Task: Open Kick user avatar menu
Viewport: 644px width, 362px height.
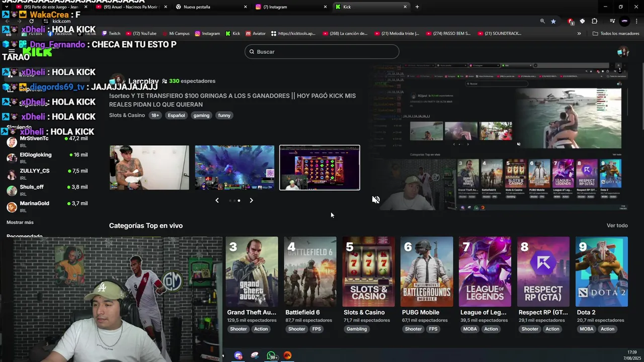Action: click(623, 52)
